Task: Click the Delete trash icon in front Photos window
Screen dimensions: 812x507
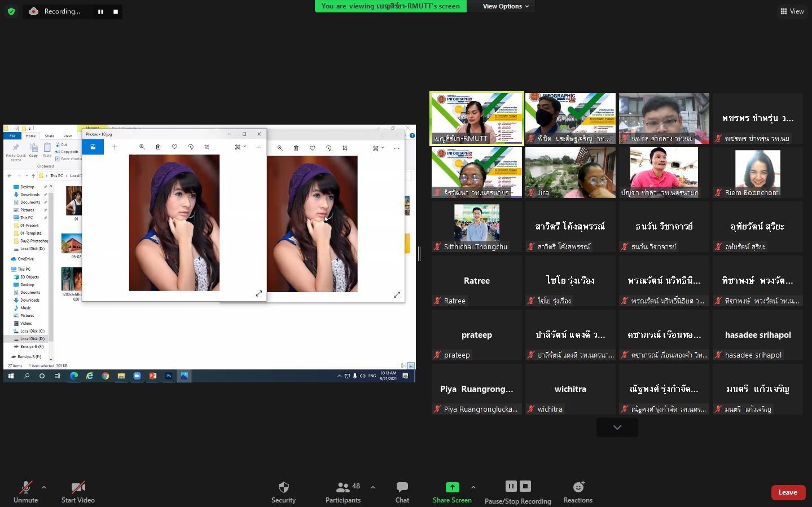Action: [x=158, y=147]
